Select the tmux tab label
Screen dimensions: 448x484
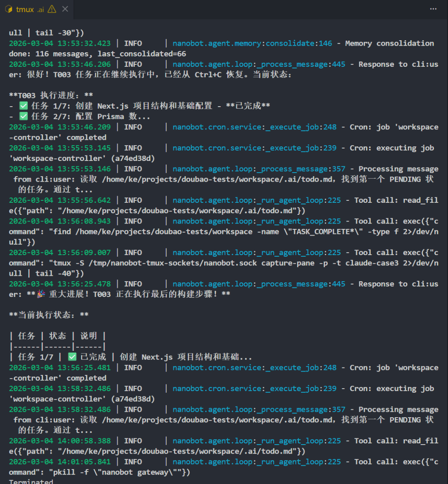[25, 9]
